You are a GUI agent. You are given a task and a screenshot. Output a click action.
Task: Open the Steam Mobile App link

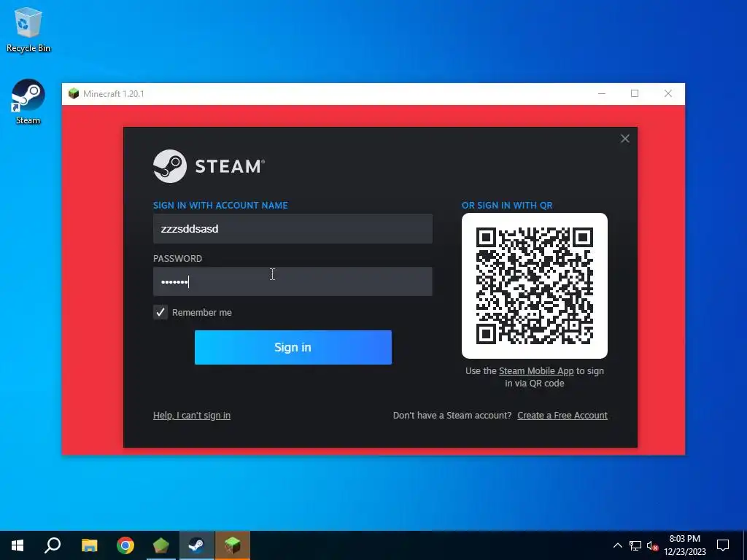point(536,371)
